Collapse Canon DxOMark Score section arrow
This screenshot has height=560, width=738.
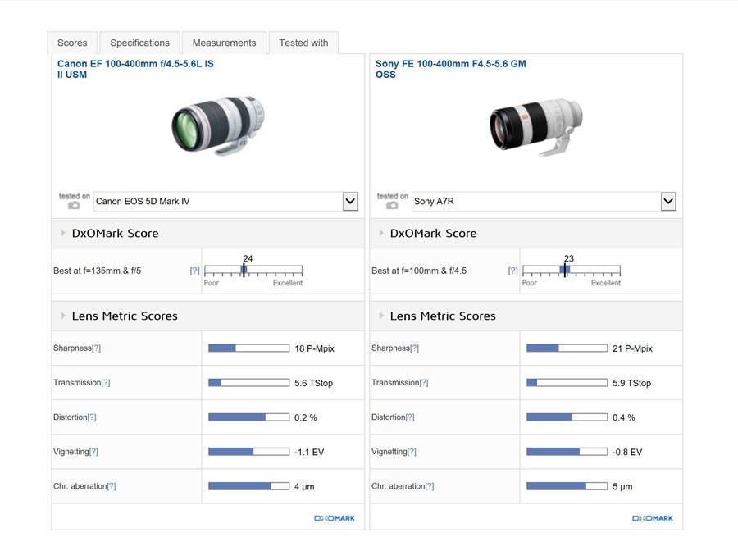point(62,234)
